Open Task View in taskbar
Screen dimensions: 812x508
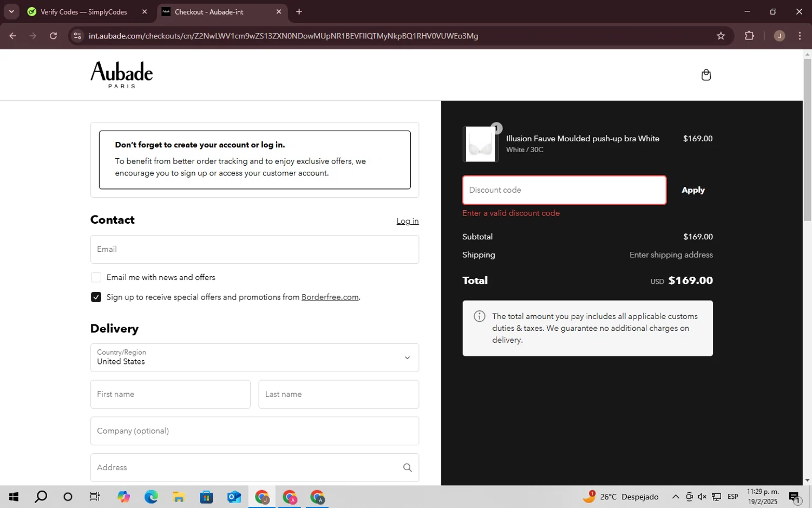point(95,497)
